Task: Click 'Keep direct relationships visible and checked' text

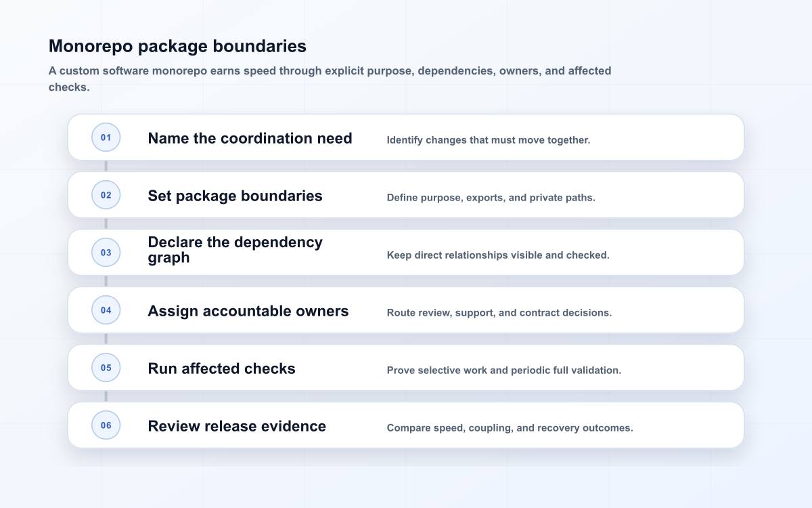Action: pos(498,255)
